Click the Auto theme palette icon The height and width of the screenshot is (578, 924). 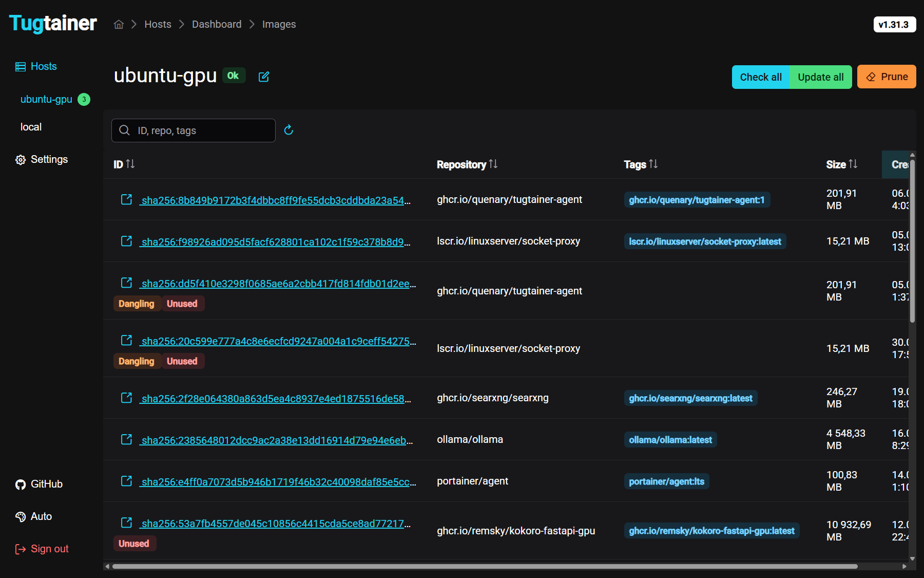click(x=21, y=517)
